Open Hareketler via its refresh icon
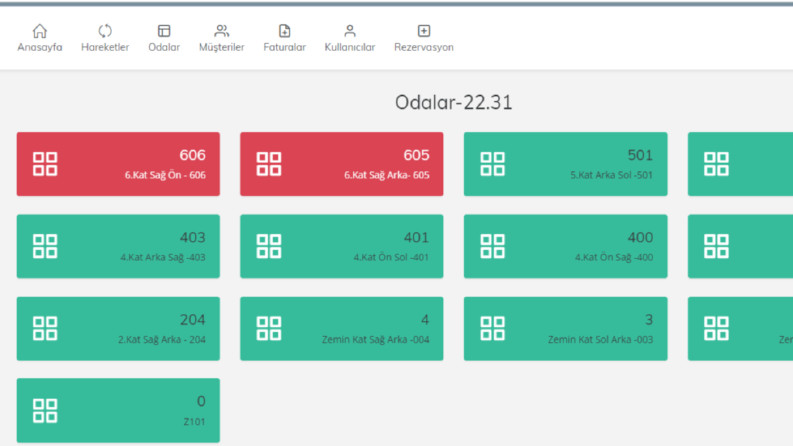This screenshot has width=793, height=446. 105,31
